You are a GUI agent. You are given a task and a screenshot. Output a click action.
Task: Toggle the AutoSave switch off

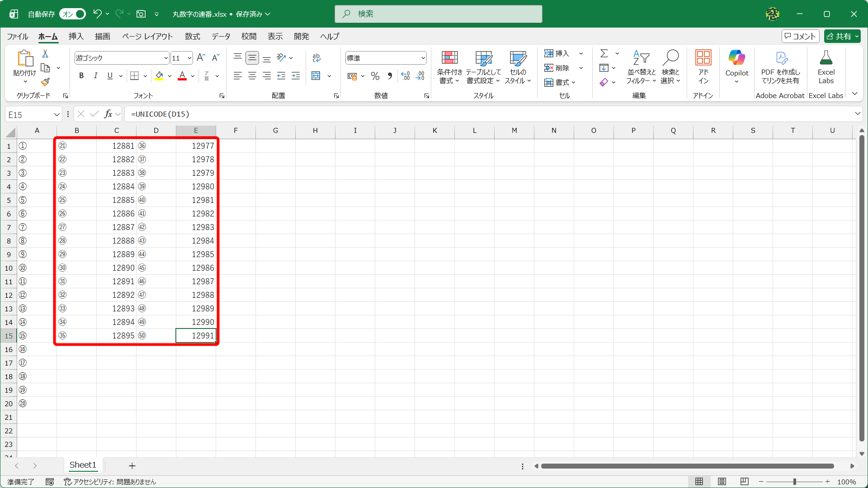point(73,14)
